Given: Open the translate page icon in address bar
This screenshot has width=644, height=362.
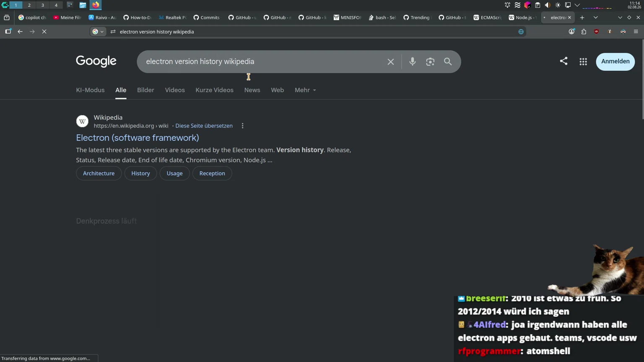Looking at the screenshot, I should 521,31.
